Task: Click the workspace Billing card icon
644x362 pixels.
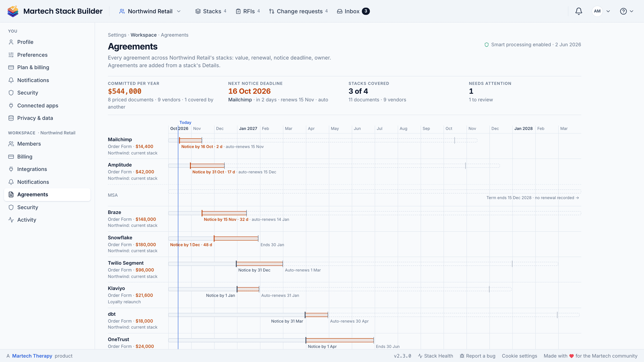Action: [11, 156]
